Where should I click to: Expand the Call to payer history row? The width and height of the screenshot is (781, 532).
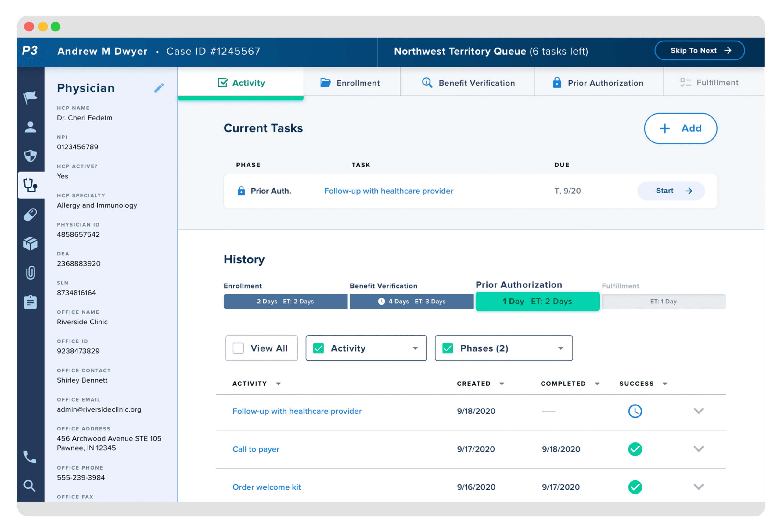(699, 449)
